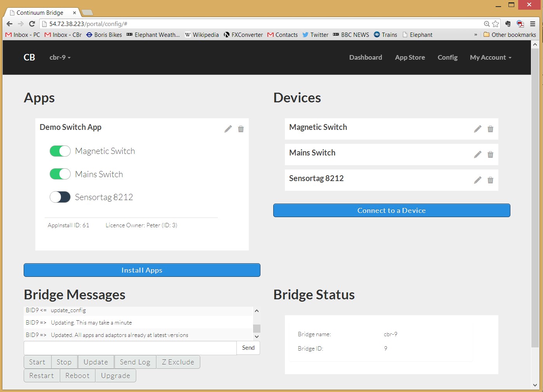The width and height of the screenshot is (543, 392).
Task: Reload the page with refresh icon
Action: pyautogui.click(x=32, y=24)
